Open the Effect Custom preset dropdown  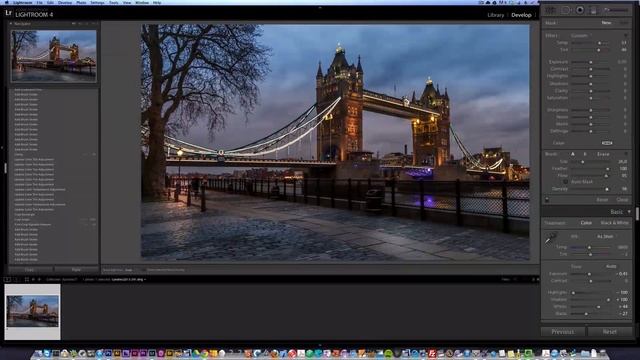[580, 36]
